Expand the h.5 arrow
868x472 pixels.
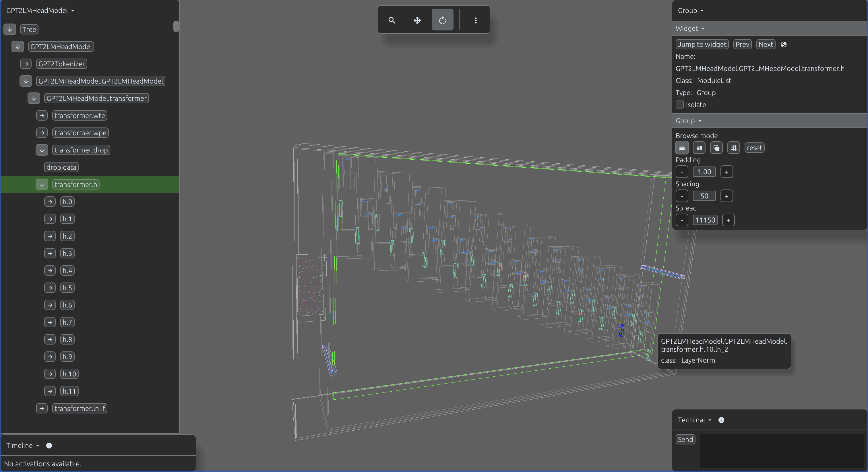click(x=50, y=288)
